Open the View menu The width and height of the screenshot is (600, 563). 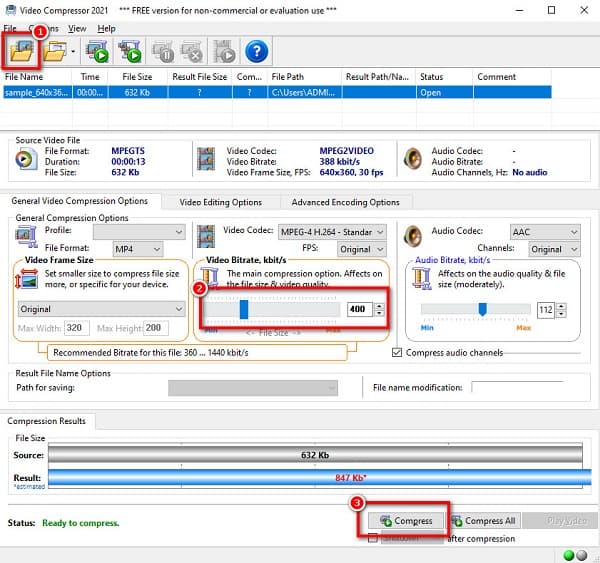pos(77,28)
